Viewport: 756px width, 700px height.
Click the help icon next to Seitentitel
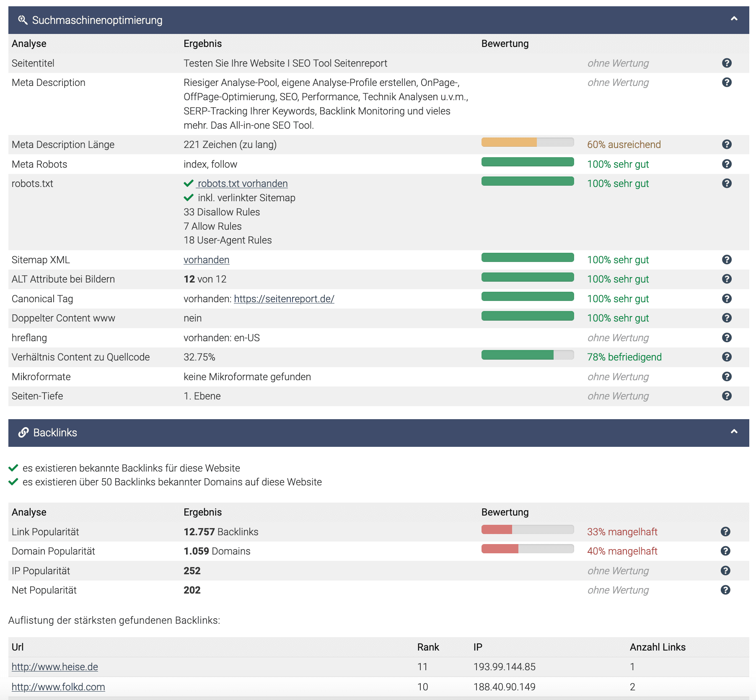(x=727, y=63)
